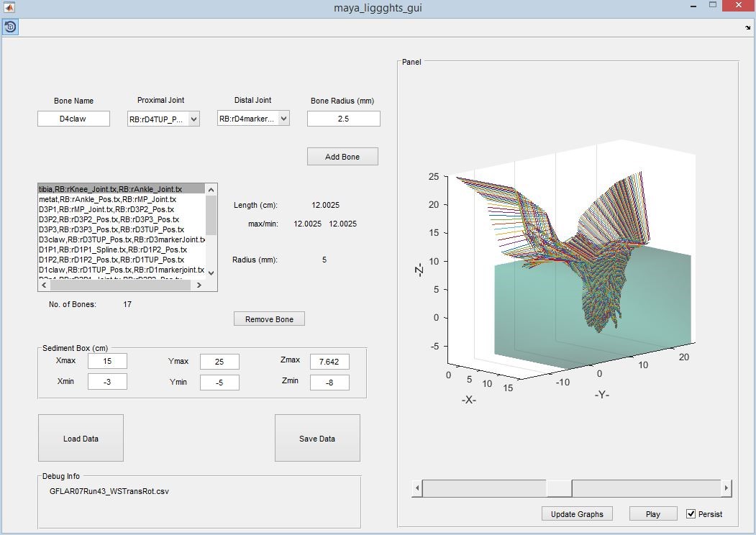The width and height of the screenshot is (756, 535).
Task: Click the Add Bone button
Action: point(342,156)
